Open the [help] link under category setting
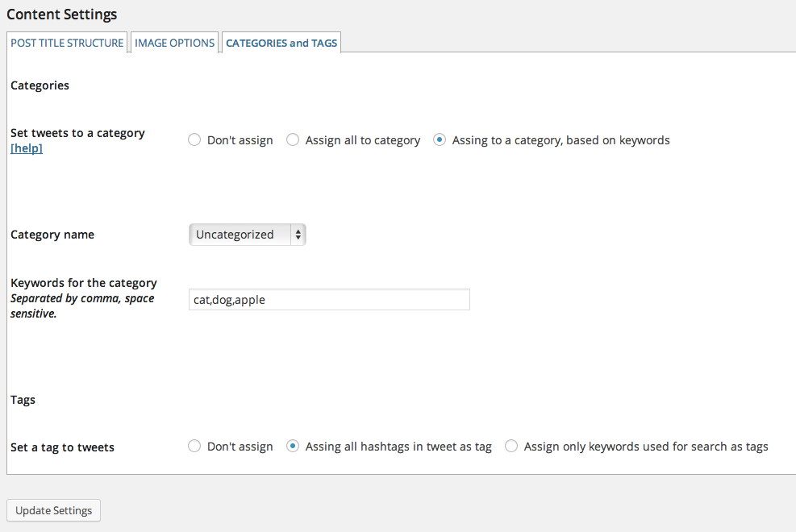The image size is (796, 532). pyautogui.click(x=27, y=148)
